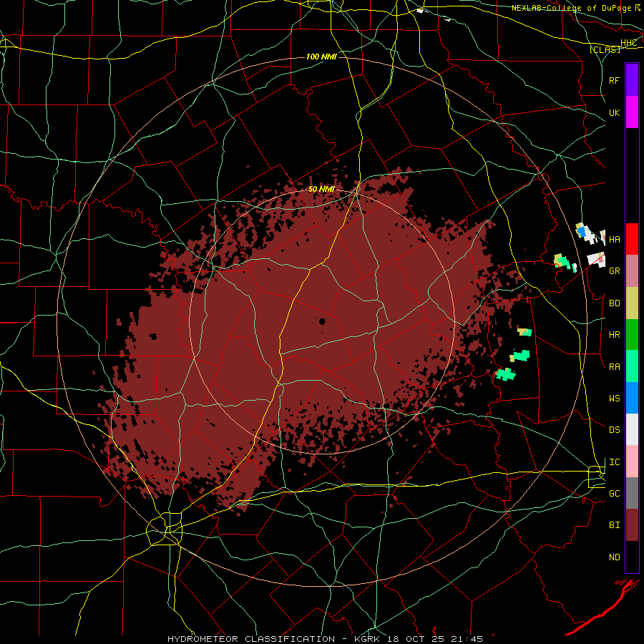The height and width of the screenshot is (644, 644).
Task: Click the black radar site dot
Action: click(323, 321)
